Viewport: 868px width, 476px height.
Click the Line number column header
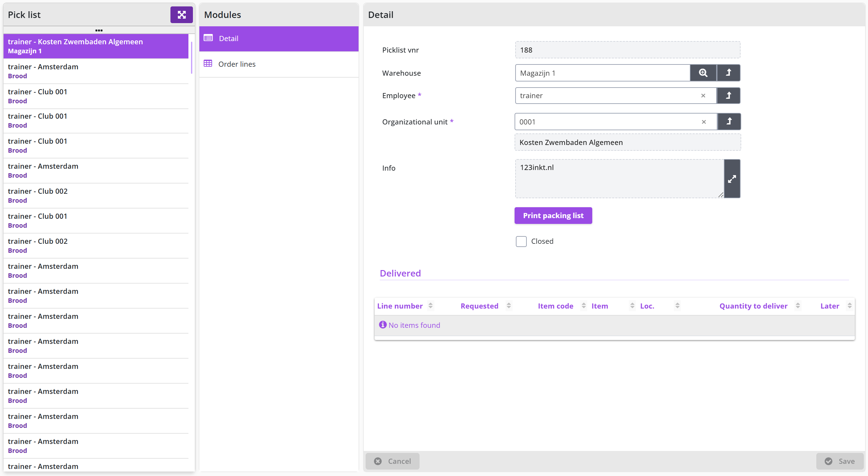pos(400,306)
